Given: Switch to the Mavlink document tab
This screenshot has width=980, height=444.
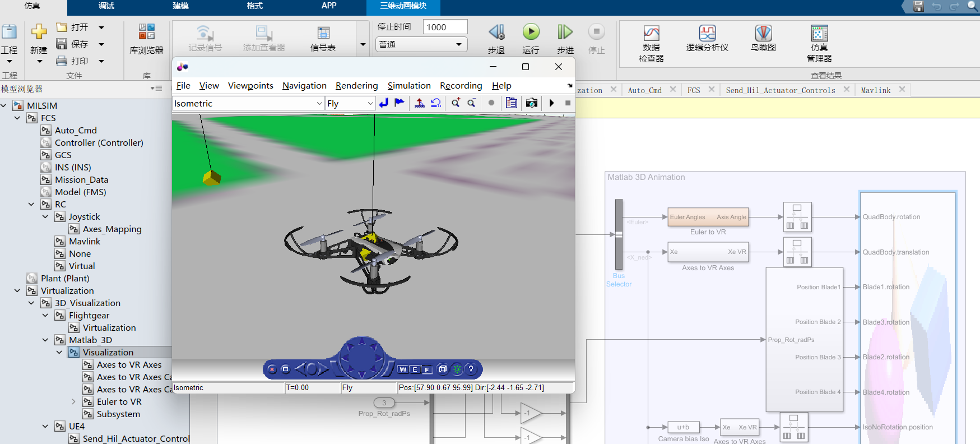Looking at the screenshot, I should pyautogui.click(x=875, y=90).
